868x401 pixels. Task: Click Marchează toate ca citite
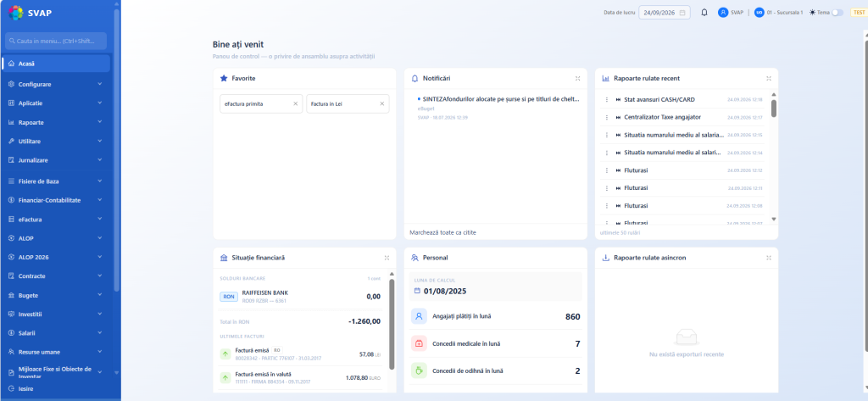442,232
